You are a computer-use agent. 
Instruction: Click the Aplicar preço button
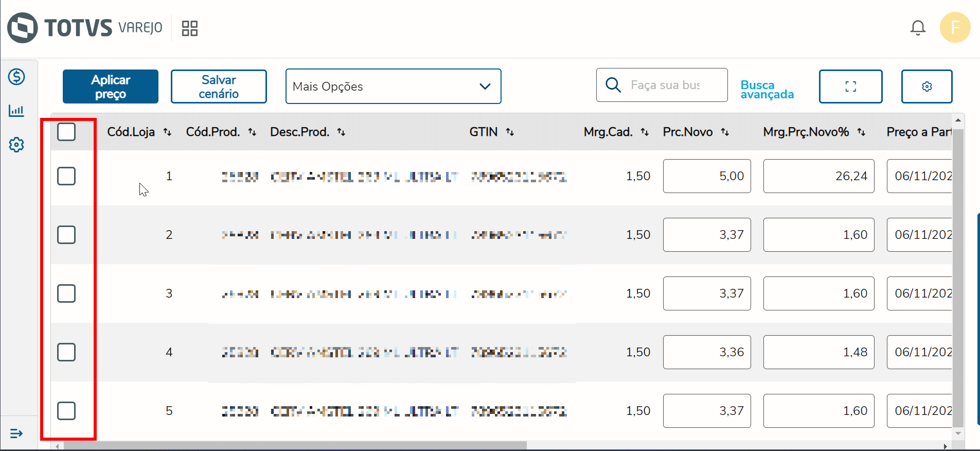point(111,86)
